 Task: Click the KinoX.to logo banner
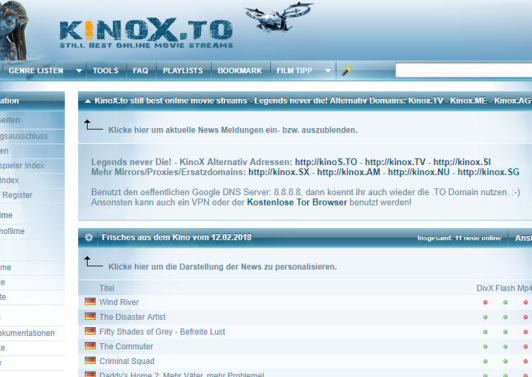(x=146, y=34)
